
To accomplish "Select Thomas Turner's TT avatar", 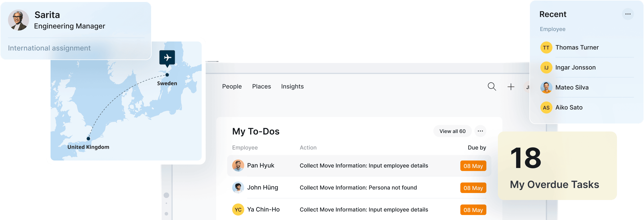I will pos(546,47).
